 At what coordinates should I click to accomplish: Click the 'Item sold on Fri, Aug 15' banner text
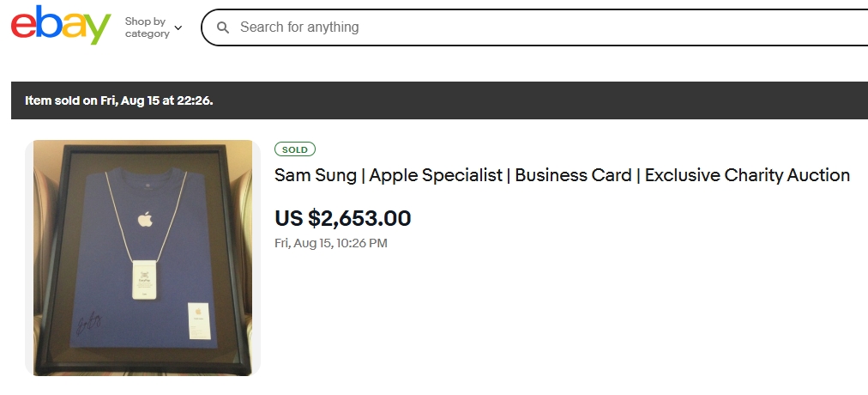pyautogui.click(x=118, y=100)
